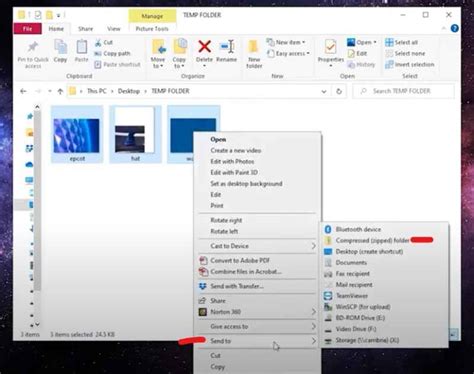
Task: Choose Rotate left
Action: pyautogui.click(x=224, y=231)
